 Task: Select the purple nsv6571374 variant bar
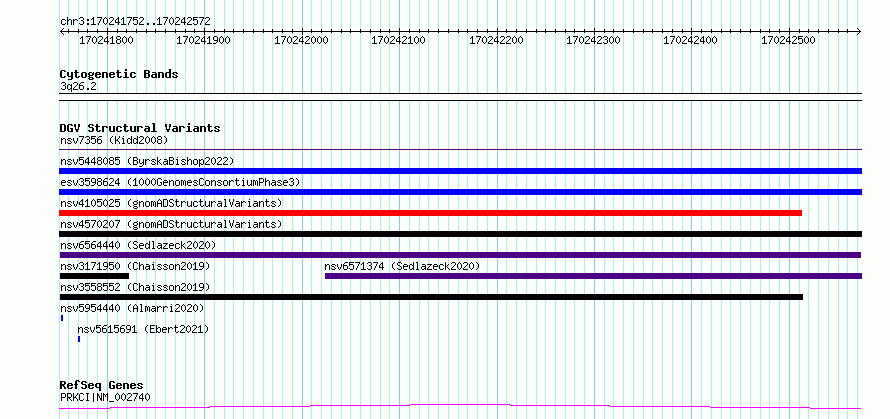(x=593, y=276)
